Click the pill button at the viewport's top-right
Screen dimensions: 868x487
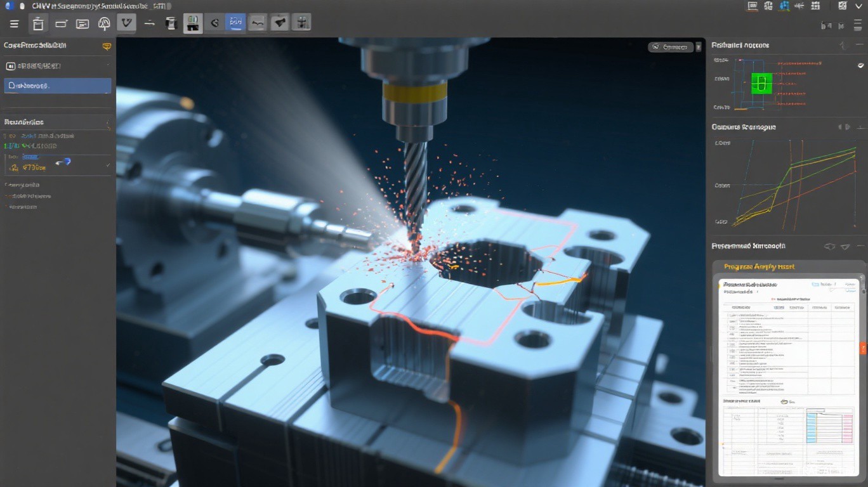pos(671,47)
